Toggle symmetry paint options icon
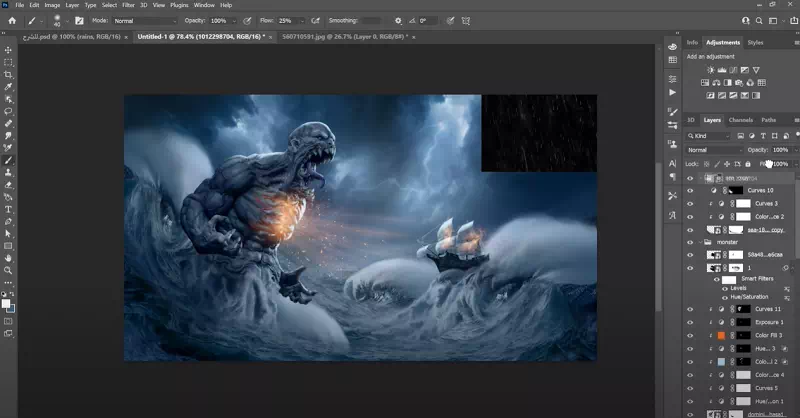 466,21
